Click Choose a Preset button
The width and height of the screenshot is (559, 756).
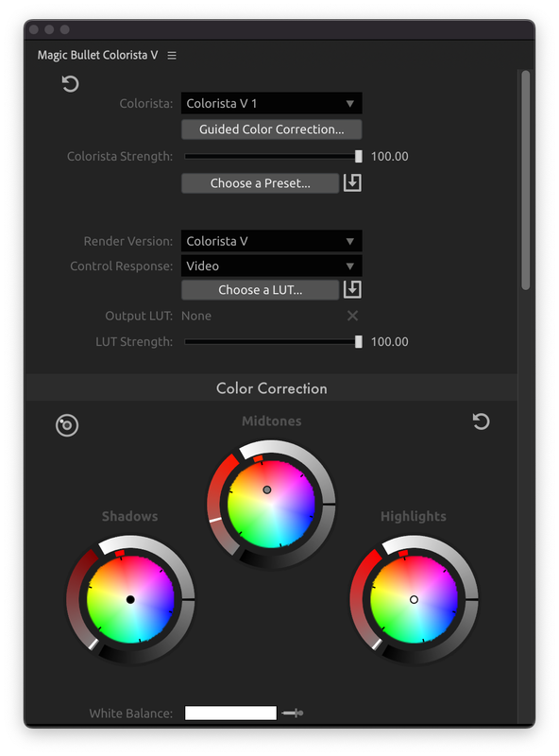tap(261, 183)
